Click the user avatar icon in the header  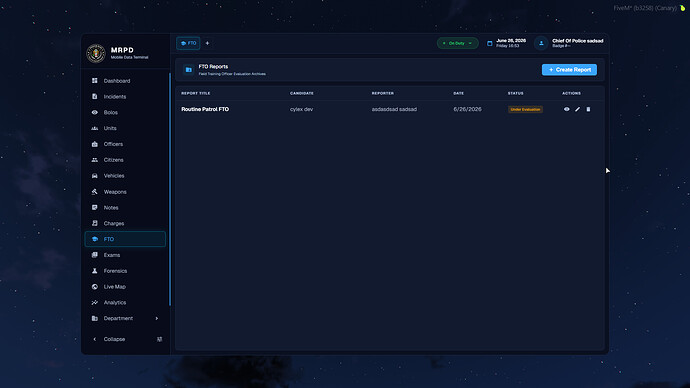pos(541,43)
